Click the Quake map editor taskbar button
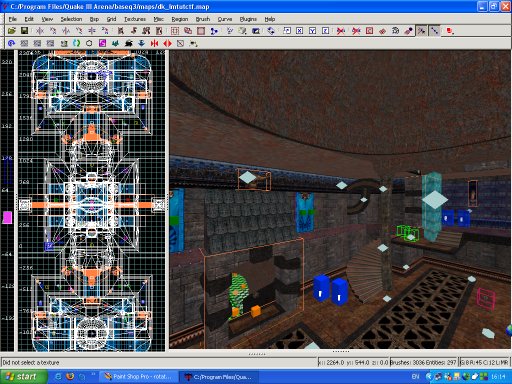This screenshot has height=384, width=512. tap(219, 377)
